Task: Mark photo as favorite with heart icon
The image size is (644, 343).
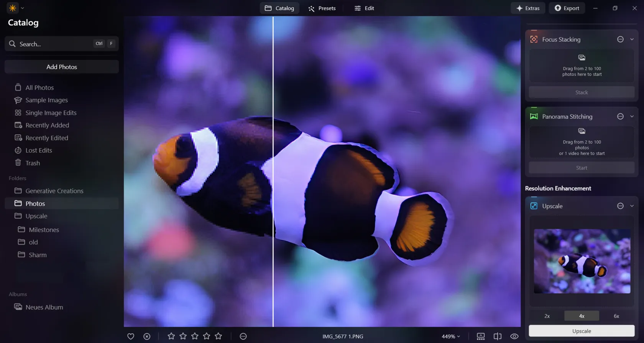Action: (131, 336)
